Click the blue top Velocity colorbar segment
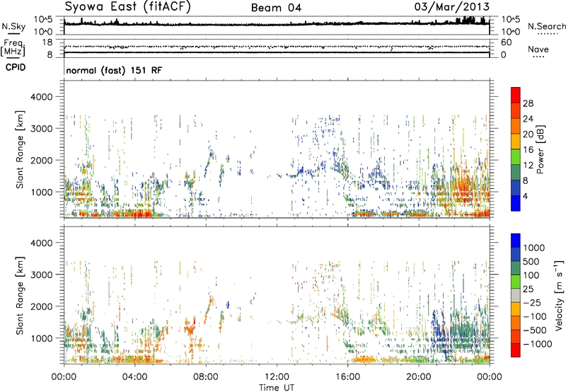 click(516, 241)
